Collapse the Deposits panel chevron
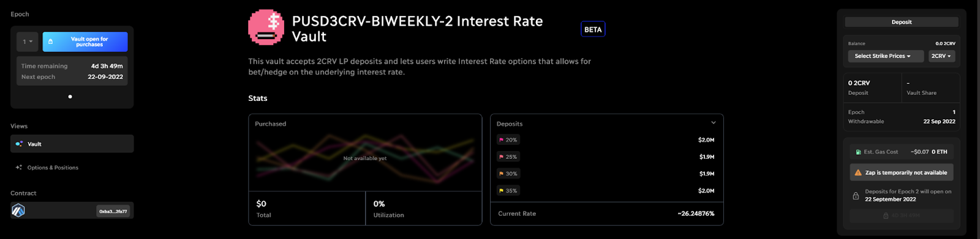 click(713, 123)
